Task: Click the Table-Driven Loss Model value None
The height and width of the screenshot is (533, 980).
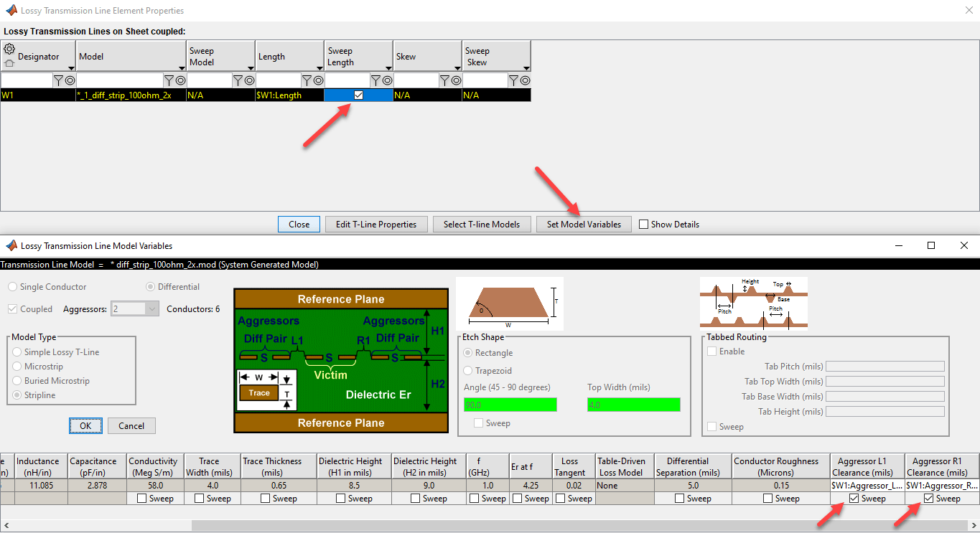Action: pos(625,485)
